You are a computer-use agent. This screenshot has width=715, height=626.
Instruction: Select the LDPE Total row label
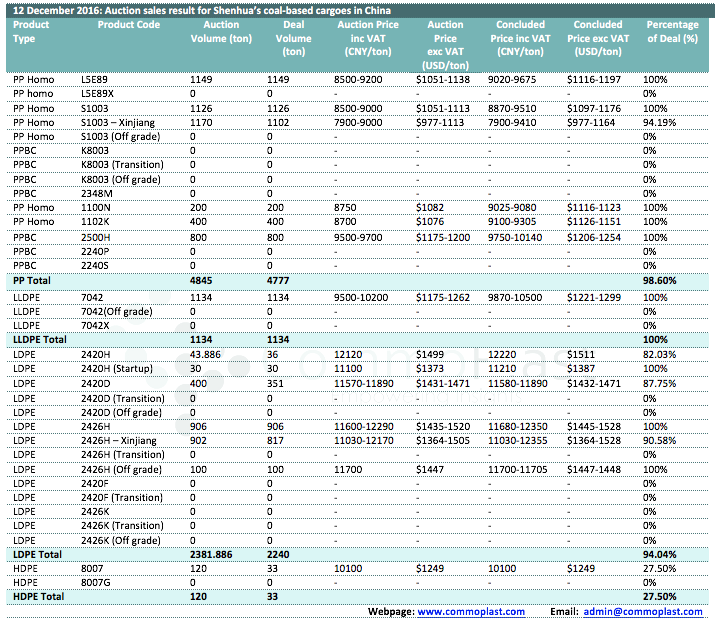click(x=39, y=554)
